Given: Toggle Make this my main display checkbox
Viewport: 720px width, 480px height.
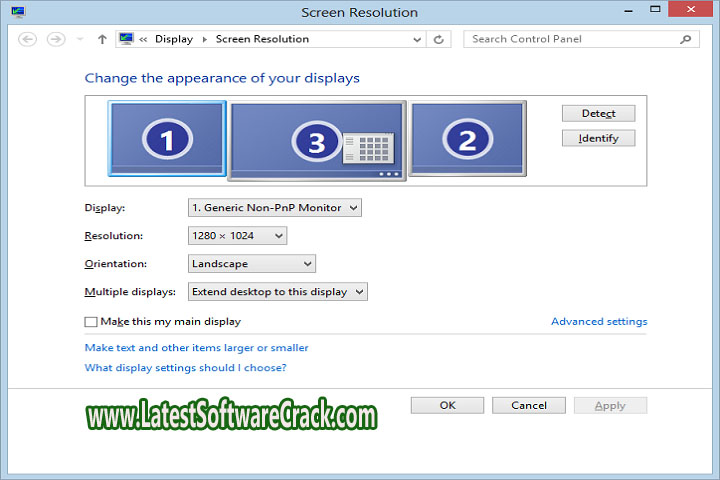Looking at the screenshot, I should coord(91,322).
